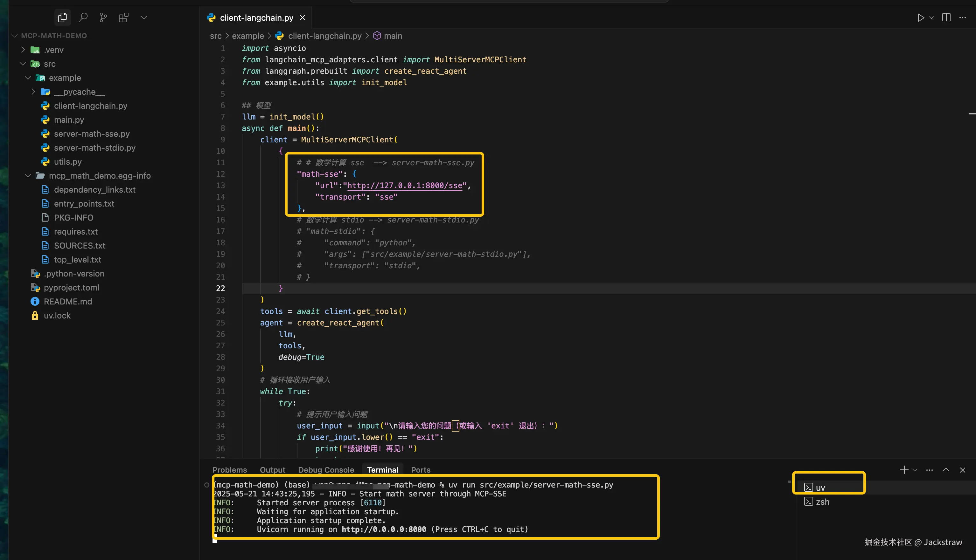
Task: Split the editor to the right
Action: click(x=946, y=18)
